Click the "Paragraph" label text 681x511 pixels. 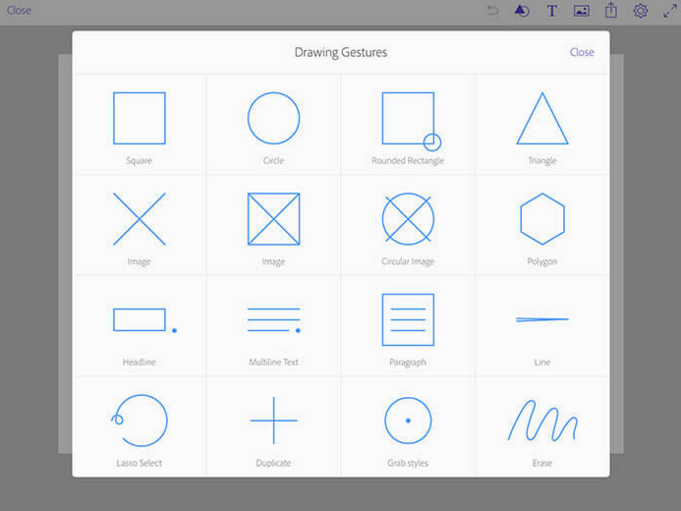[408, 363]
